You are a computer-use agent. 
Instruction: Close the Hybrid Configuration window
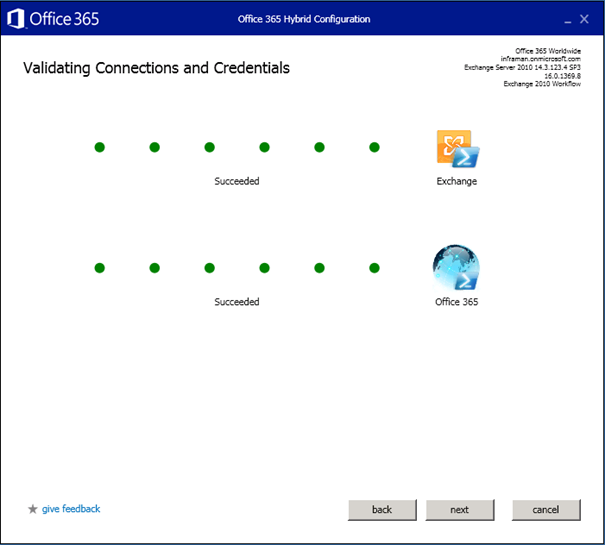[588, 19]
